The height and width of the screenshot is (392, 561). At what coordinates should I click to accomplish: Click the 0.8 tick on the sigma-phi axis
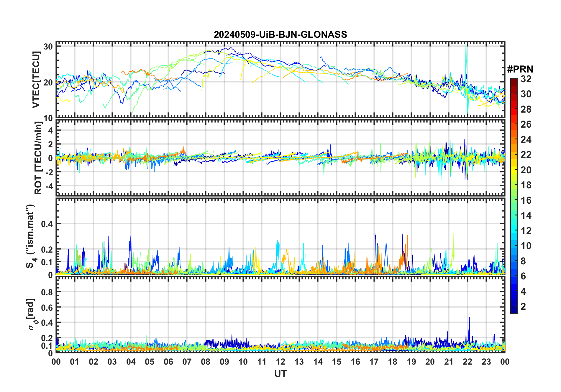coord(47,292)
